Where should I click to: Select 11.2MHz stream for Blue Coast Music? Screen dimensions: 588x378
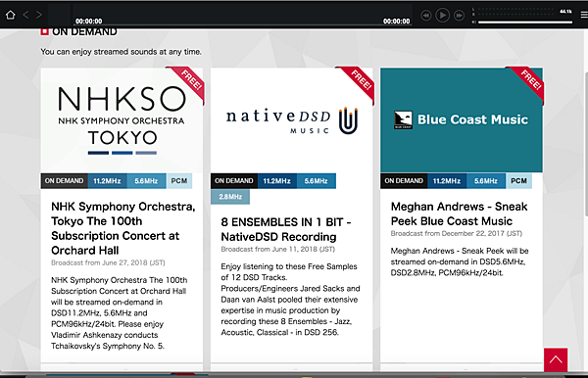pyautogui.click(x=447, y=181)
